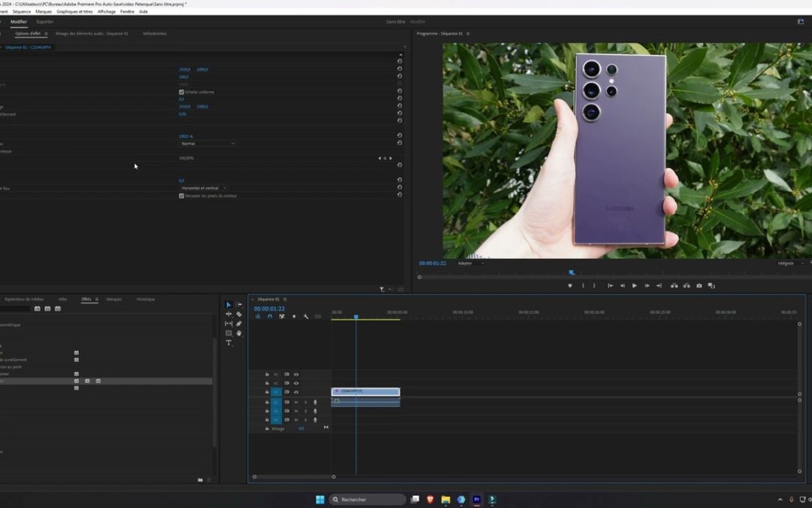Click the Program monitor playhead marker
The height and width of the screenshot is (508, 812).
(571, 272)
